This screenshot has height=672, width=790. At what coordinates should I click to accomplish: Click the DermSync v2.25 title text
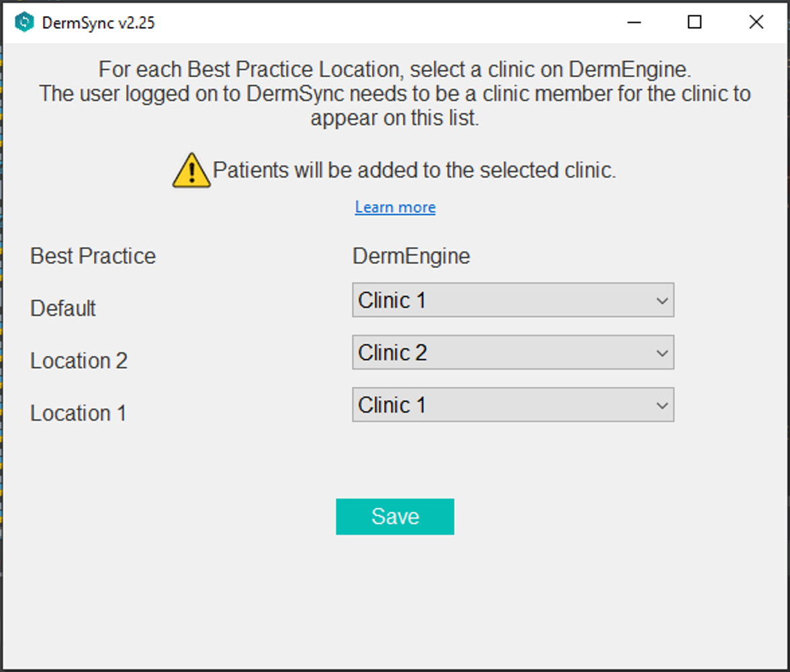click(96, 22)
